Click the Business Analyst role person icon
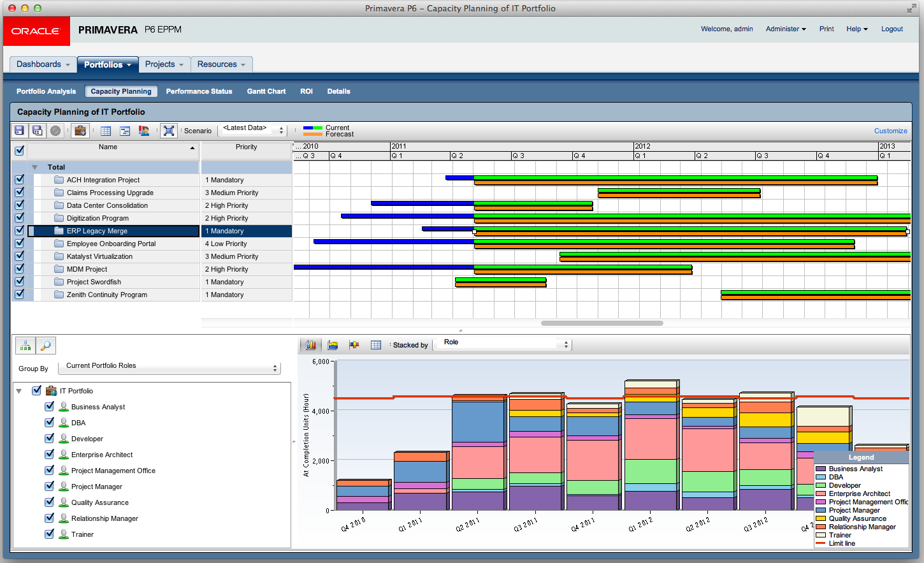This screenshot has height=563, width=924. (x=64, y=407)
